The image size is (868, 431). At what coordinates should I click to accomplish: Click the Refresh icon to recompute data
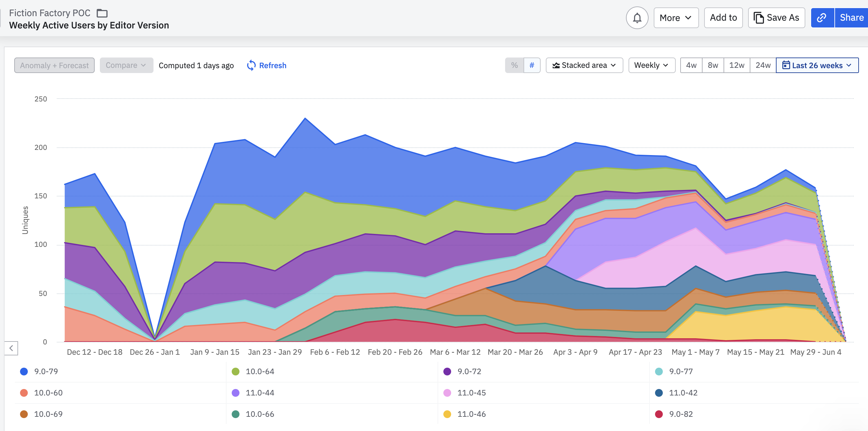click(x=252, y=65)
